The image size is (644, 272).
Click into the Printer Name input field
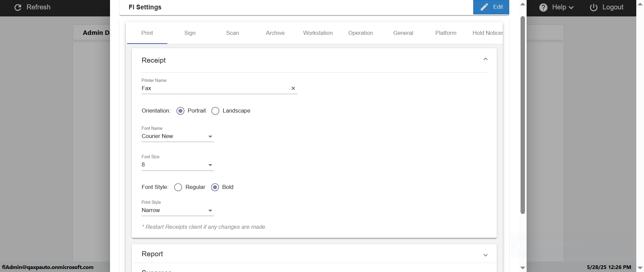215,88
